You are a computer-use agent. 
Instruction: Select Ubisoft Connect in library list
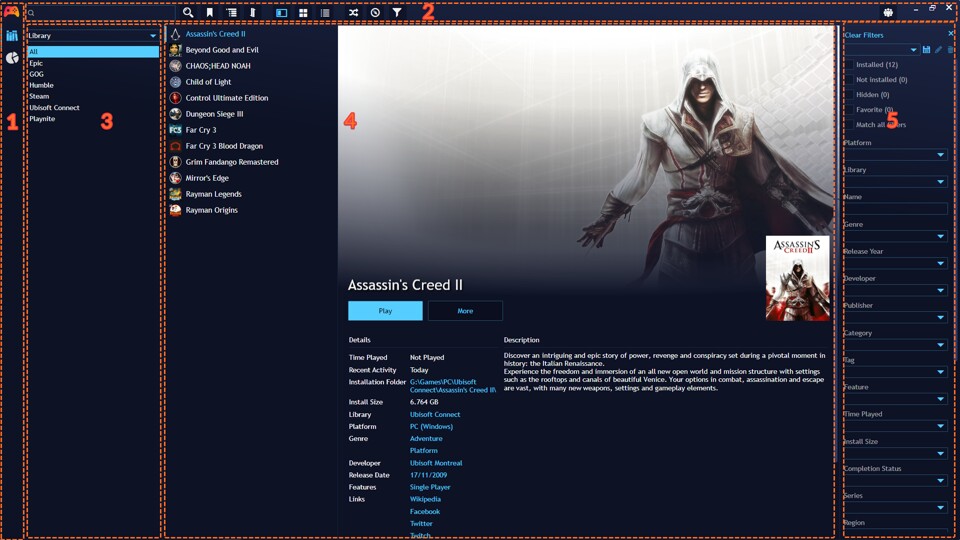(54, 108)
